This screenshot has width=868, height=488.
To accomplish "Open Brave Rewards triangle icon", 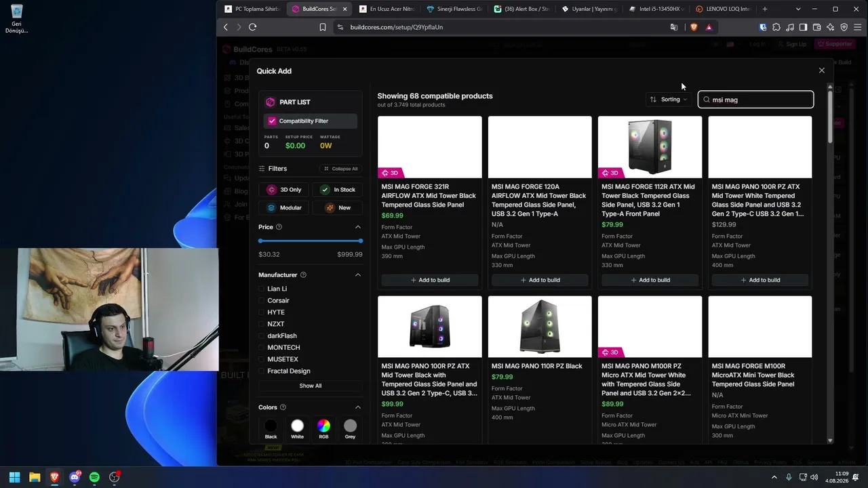I will point(709,27).
